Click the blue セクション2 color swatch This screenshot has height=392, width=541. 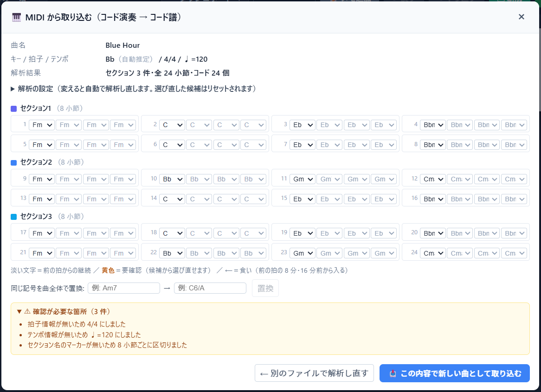[x=14, y=162]
